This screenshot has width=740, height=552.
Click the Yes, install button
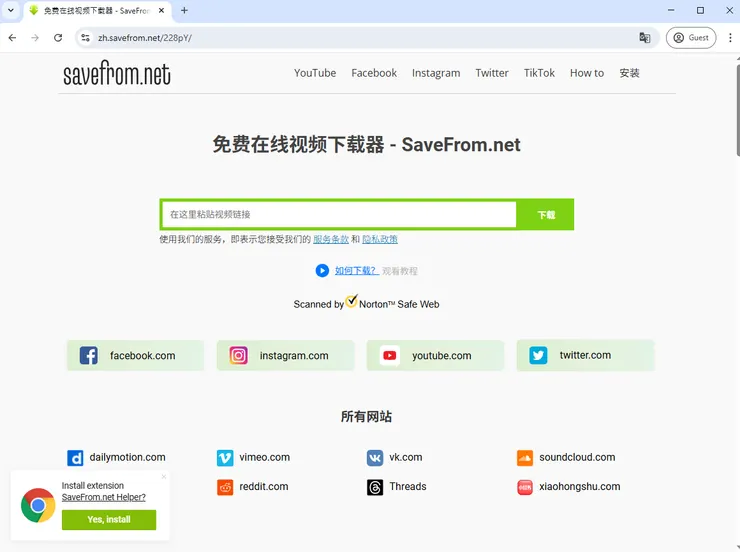109,519
